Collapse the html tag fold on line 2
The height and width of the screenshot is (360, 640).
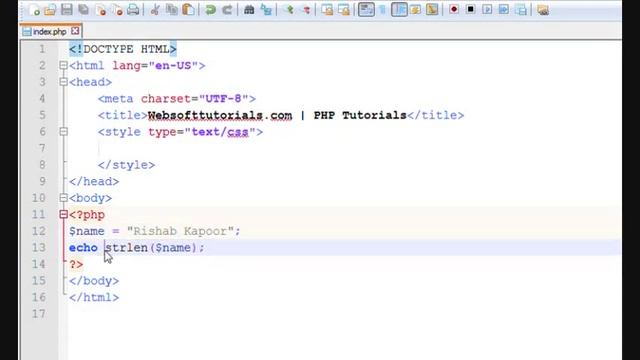point(63,65)
